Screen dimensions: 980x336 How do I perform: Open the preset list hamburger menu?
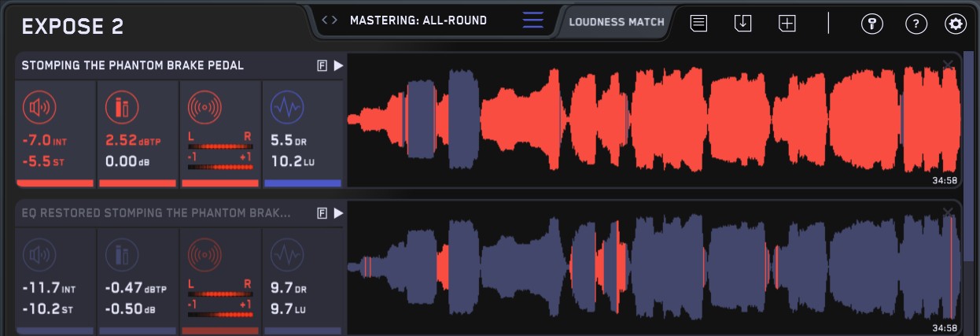pos(532,20)
